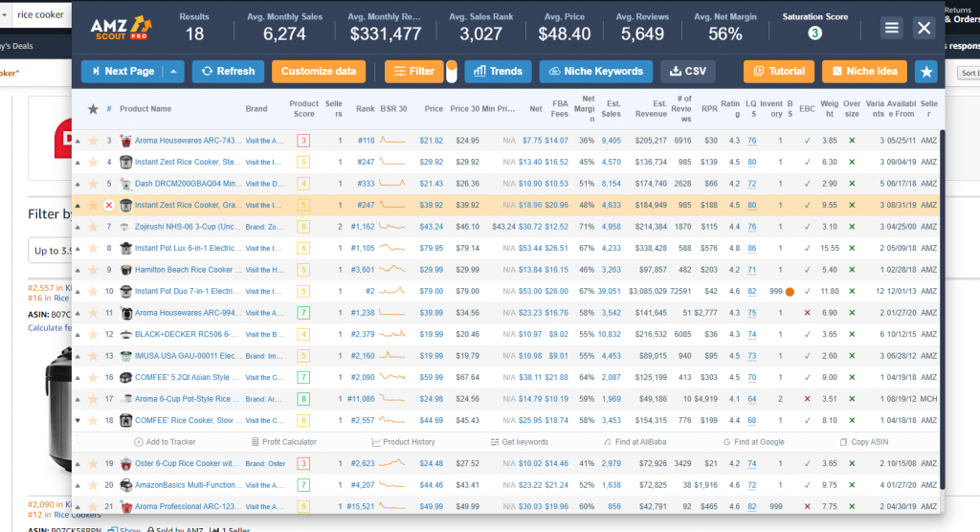The height and width of the screenshot is (532, 980).
Task: Click the AMZScout PRO logo
Action: [122, 28]
